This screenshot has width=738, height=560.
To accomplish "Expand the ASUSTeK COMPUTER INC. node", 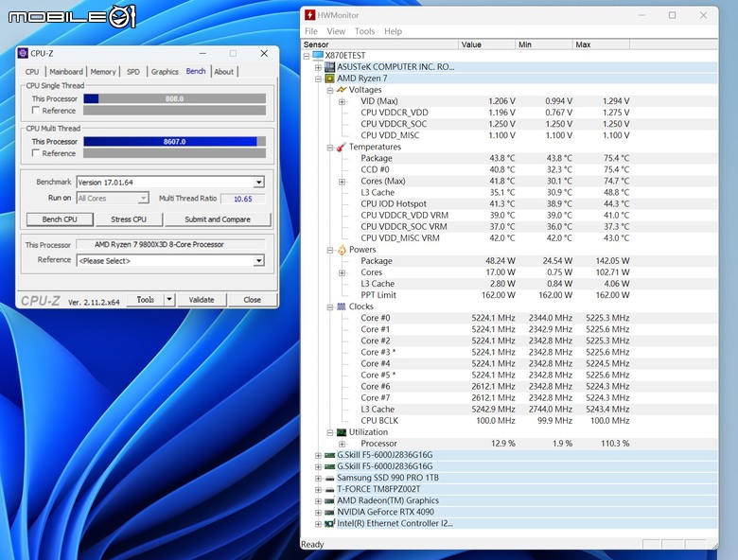I will point(318,67).
